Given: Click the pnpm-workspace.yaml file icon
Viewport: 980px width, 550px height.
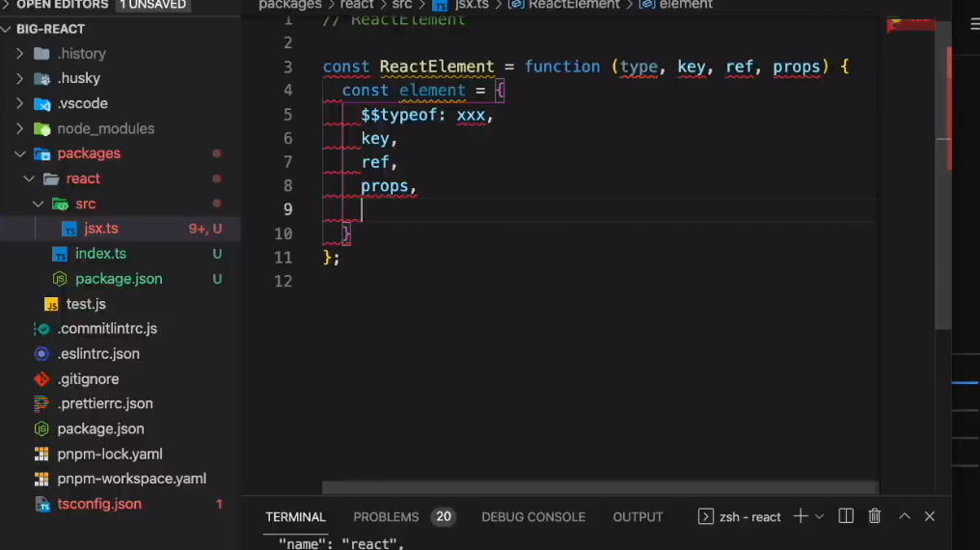Looking at the screenshot, I should (41, 479).
